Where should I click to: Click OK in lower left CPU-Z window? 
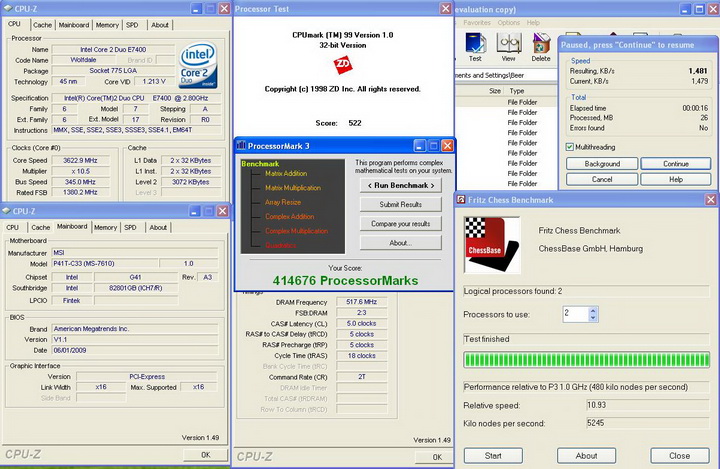coord(206,455)
